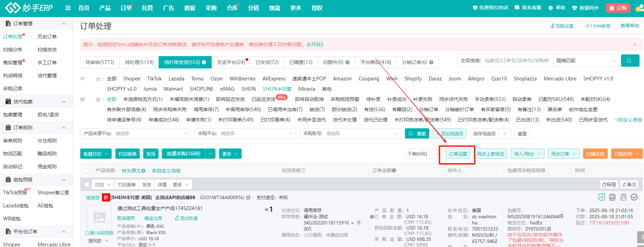Open the 批量打印 dropdown button

tap(96, 154)
